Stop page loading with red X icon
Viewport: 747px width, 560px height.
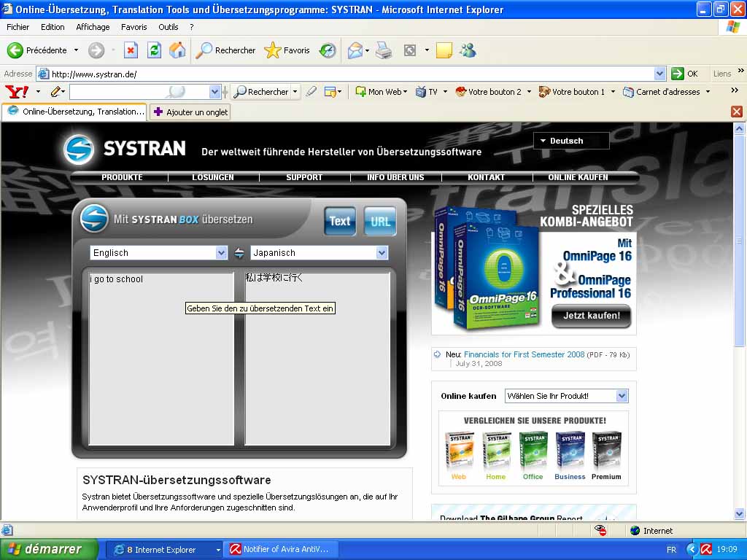(x=131, y=50)
